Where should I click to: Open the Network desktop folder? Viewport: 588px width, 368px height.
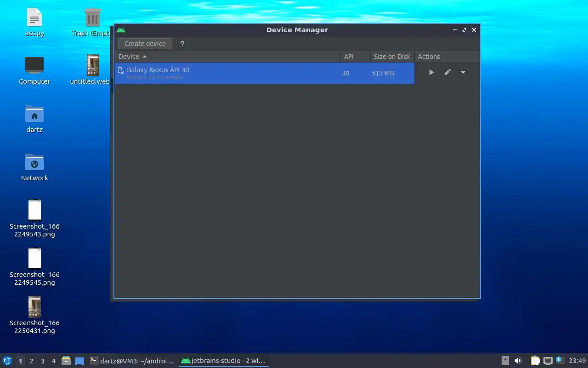point(34,167)
